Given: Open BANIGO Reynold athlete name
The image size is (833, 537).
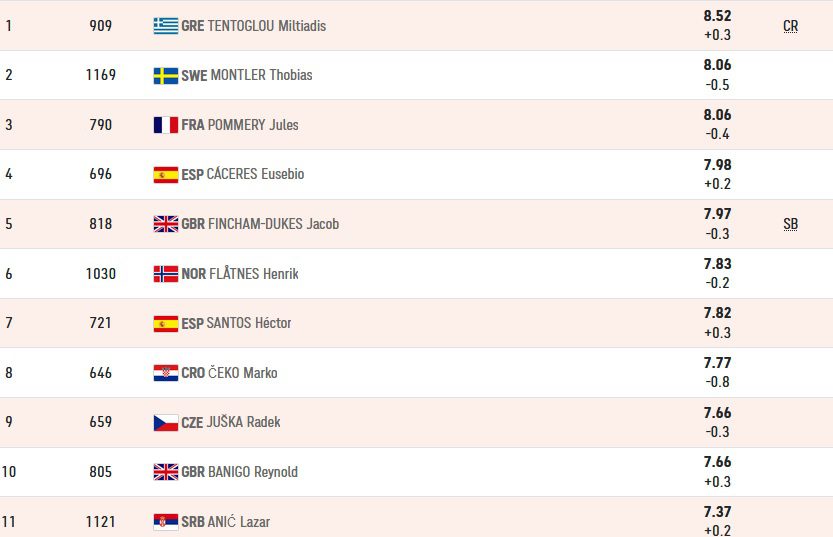Looking at the screenshot, I should pos(253,472).
